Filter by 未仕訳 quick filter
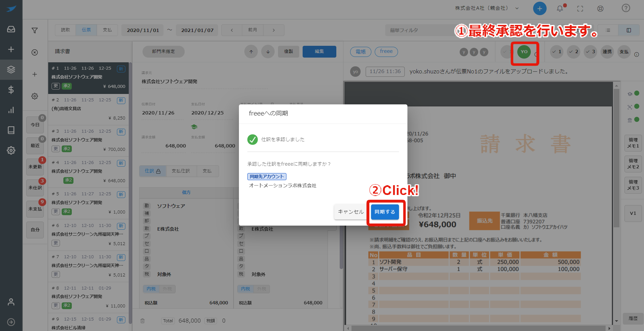This screenshot has width=644, height=331. (35, 188)
